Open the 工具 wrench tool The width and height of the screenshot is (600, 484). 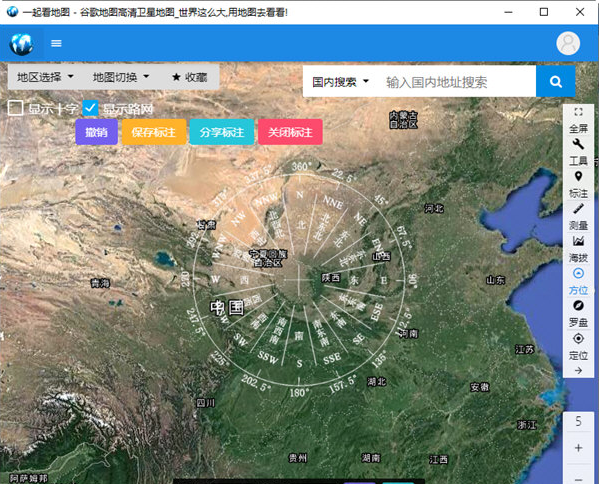tap(578, 144)
